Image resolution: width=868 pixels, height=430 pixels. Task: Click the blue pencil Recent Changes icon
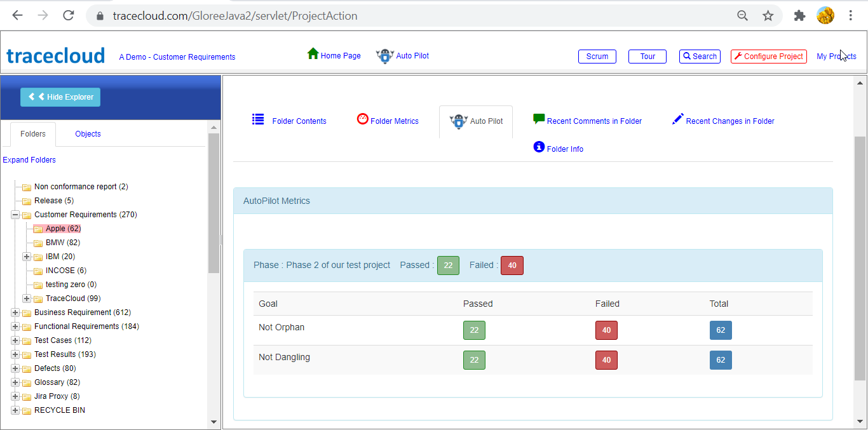pyautogui.click(x=678, y=119)
